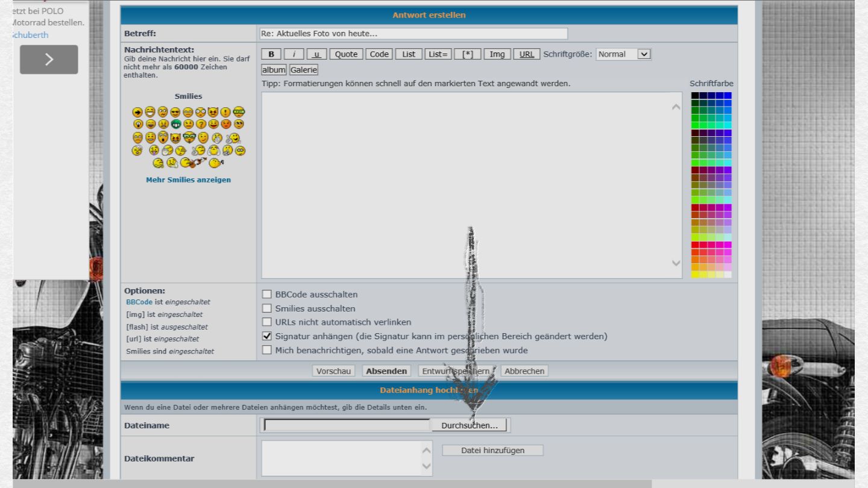The height and width of the screenshot is (488, 868).
Task: Pick the black swatch in the Schriftfarbe palette
Action: click(695, 96)
